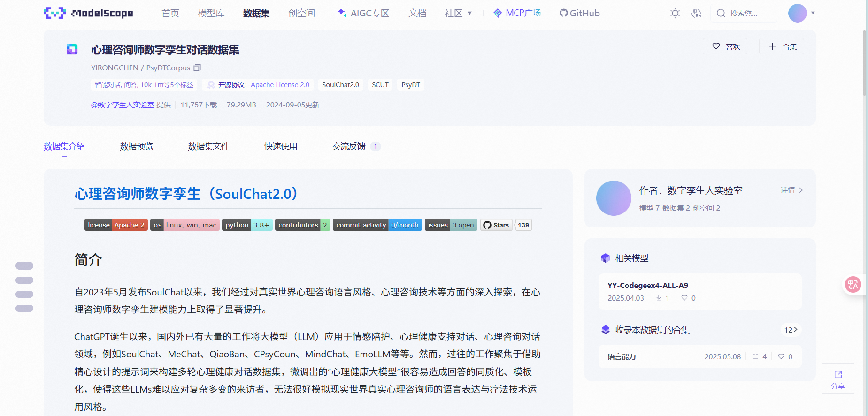Open the GitHub link in navbar
Screen dimensions: 868x416
coord(579,13)
